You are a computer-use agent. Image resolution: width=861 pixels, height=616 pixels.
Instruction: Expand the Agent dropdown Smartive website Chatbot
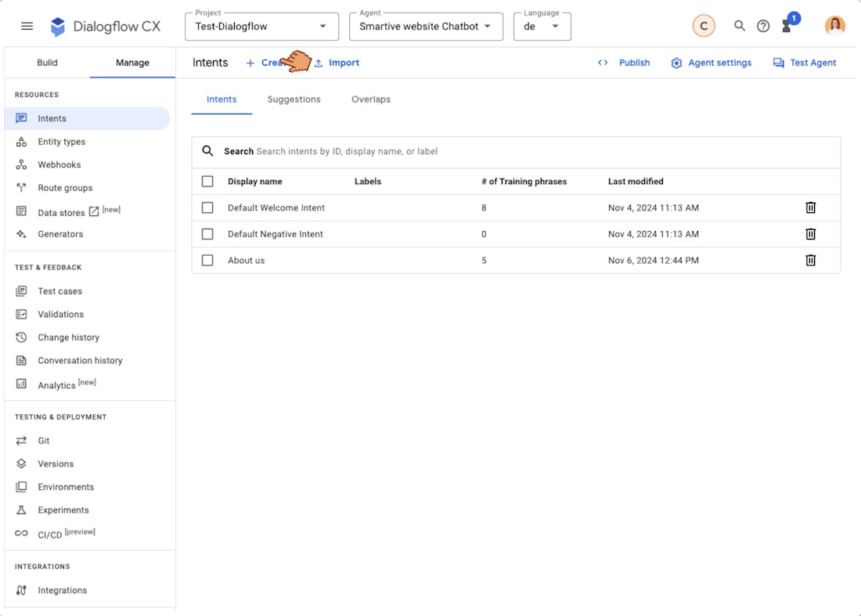[426, 27]
